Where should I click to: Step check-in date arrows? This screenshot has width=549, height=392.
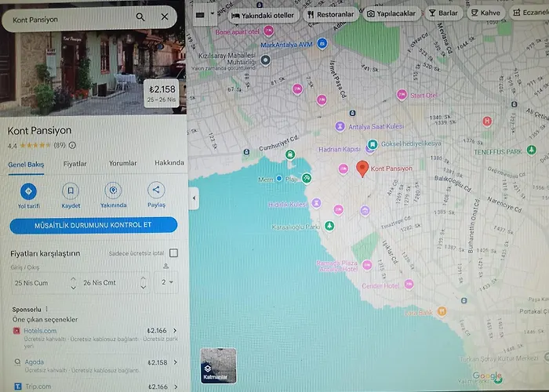[73, 283]
